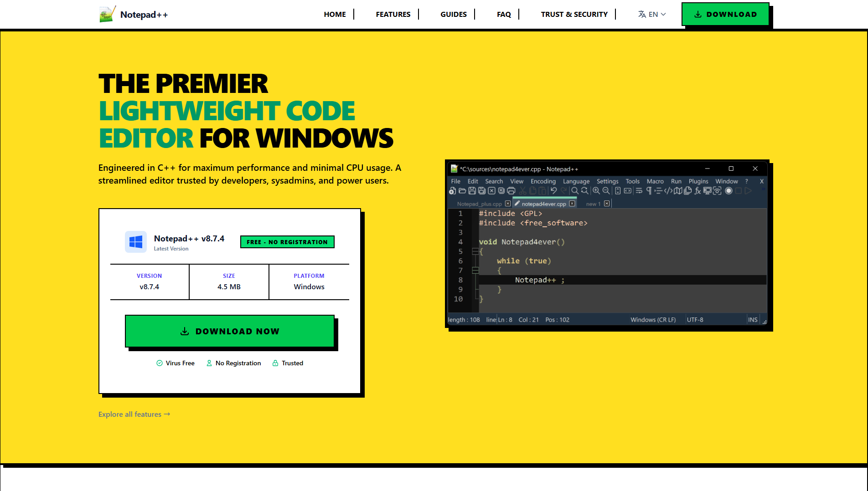Open the Encoding menu in Notepad++ screenshot
868x491 pixels.
coord(543,181)
